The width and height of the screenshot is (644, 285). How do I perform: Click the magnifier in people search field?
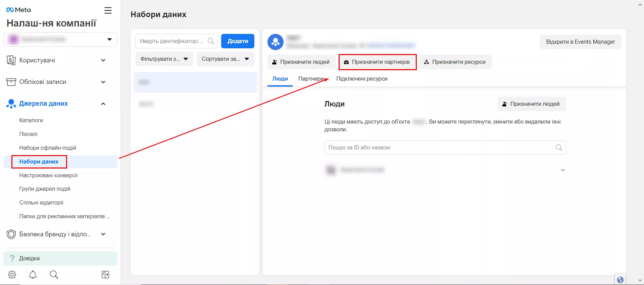[559, 147]
